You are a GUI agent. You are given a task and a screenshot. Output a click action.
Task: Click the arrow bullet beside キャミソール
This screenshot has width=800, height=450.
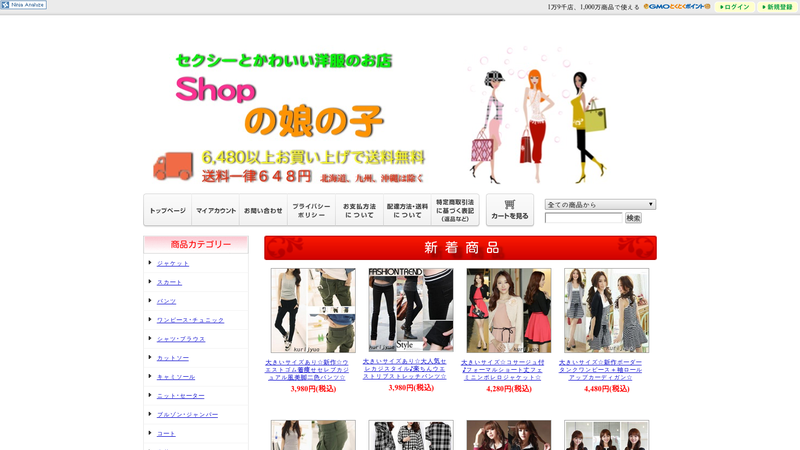[x=150, y=376]
